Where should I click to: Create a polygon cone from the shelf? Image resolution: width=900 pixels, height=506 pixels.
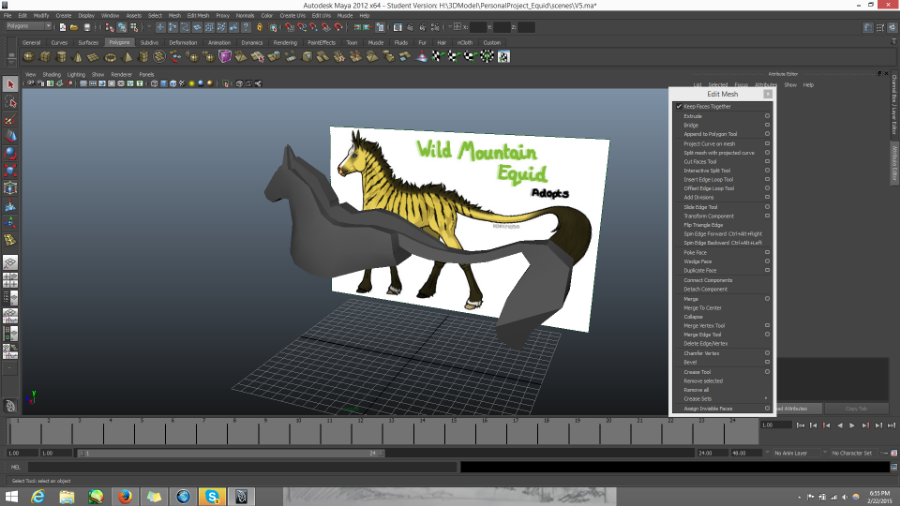77,56
